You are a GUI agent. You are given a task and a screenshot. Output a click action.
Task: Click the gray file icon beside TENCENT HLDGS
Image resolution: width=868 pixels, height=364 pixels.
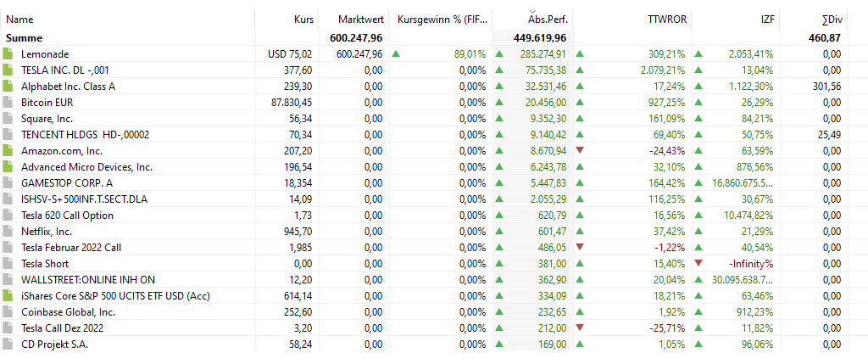tap(7, 135)
